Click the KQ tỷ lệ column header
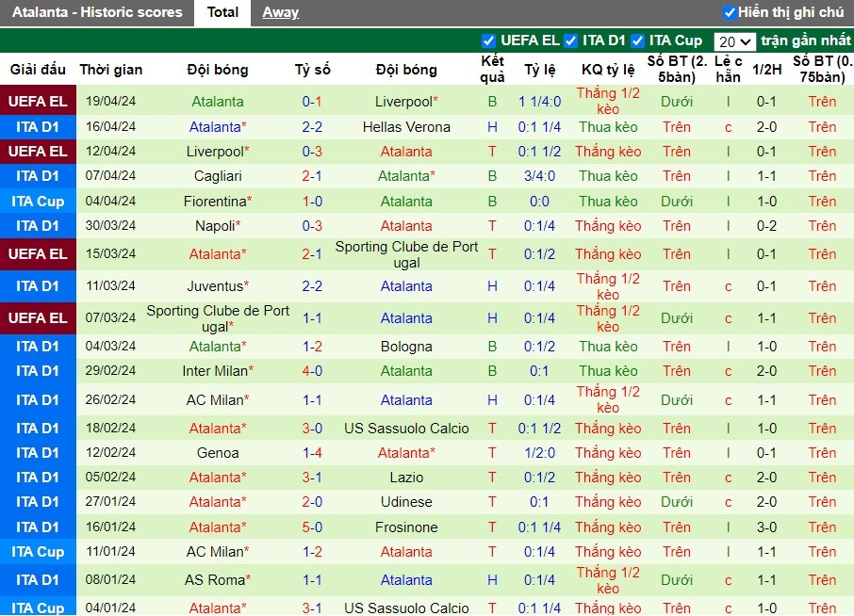Image resolution: width=854 pixels, height=616 pixels. point(608,70)
